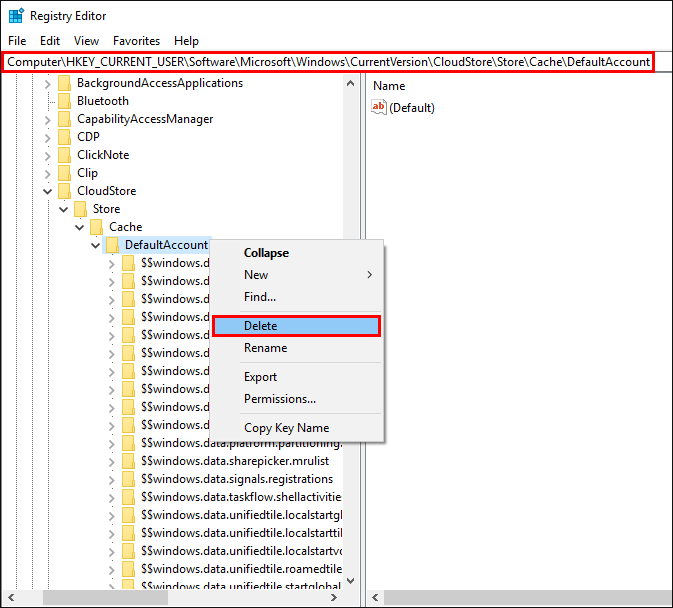The image size is (673, 608).
Task: Click the sharepicker.mrulist folder icon
Action: click(x=128, y=461)
